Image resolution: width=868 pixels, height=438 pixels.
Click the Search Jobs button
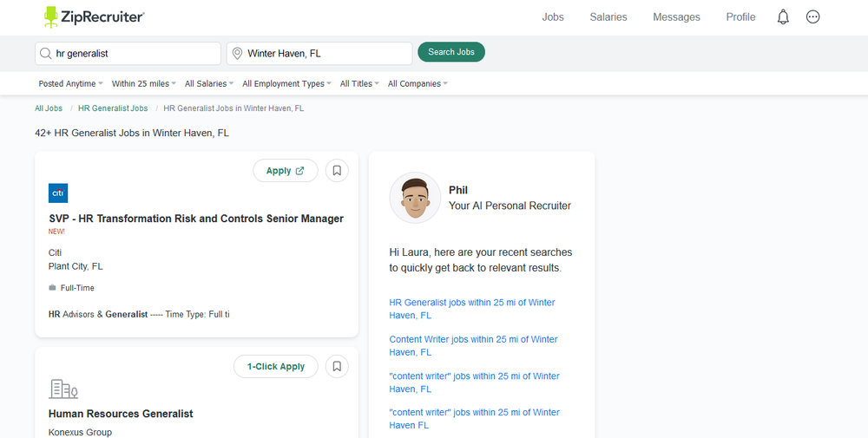point(451,52)
